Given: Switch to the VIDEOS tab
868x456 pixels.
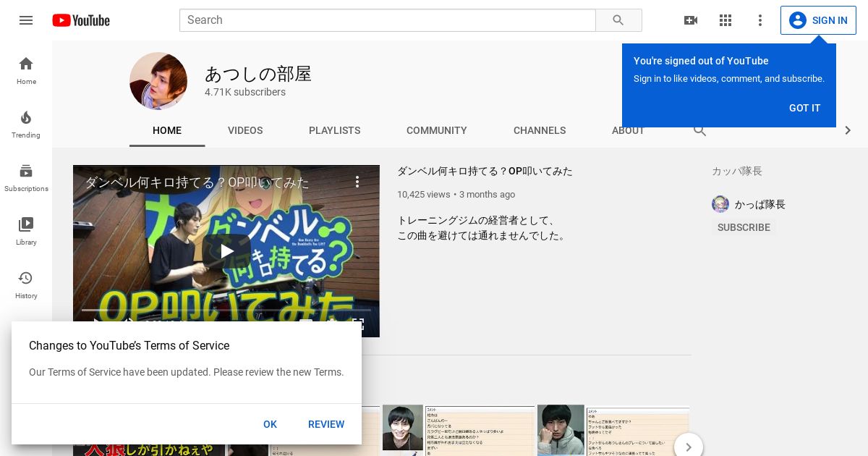Looking at the screenshot, I should (245, 130).
